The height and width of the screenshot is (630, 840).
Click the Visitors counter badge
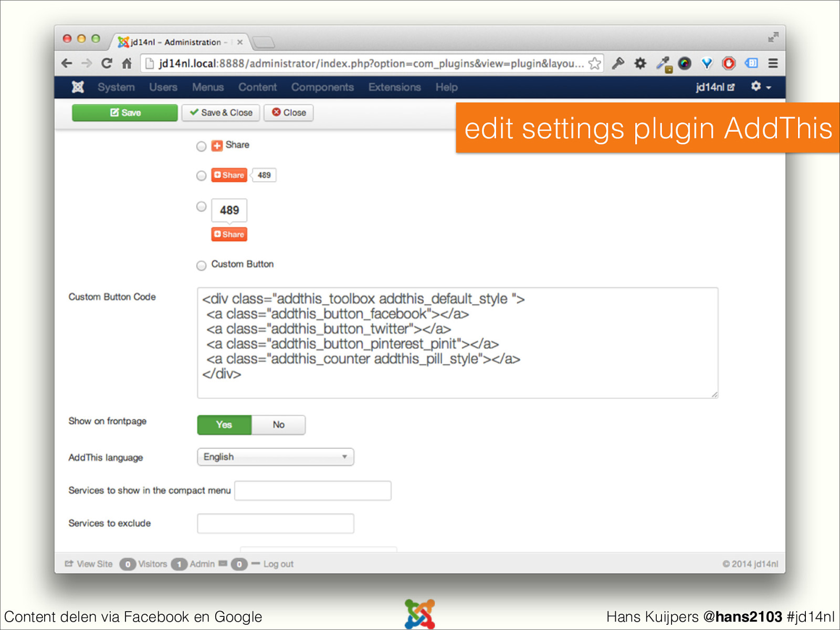click(x=128, y=564)
